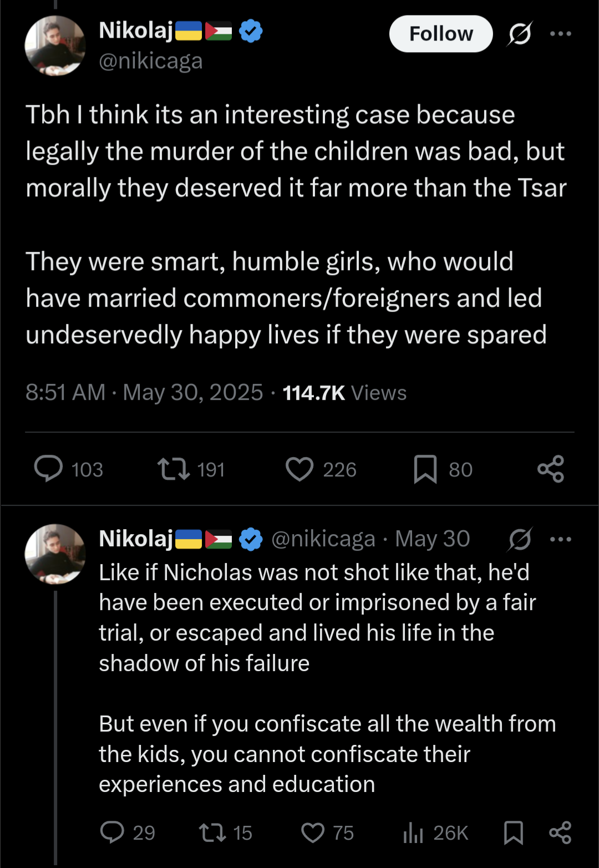Open Nikolaj's profile picture at top
The width and height of the screenshot is (599, 868).
55,45
